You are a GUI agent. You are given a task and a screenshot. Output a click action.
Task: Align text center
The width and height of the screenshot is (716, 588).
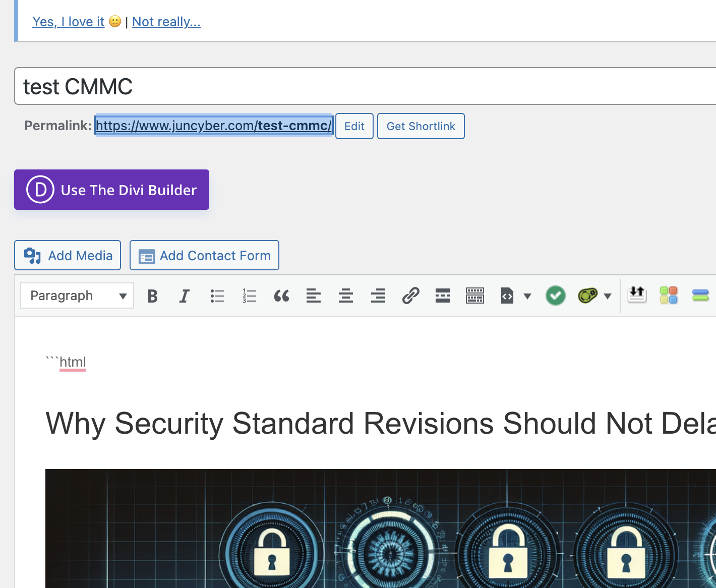(x=346, y=296)
